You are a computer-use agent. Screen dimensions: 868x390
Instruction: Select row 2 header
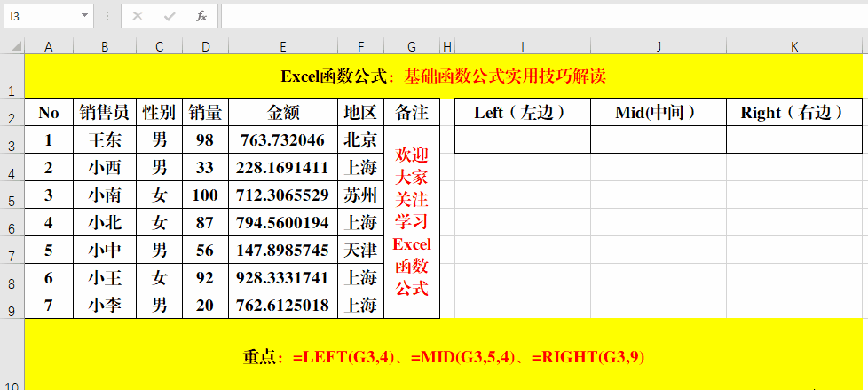coord(12,112)
